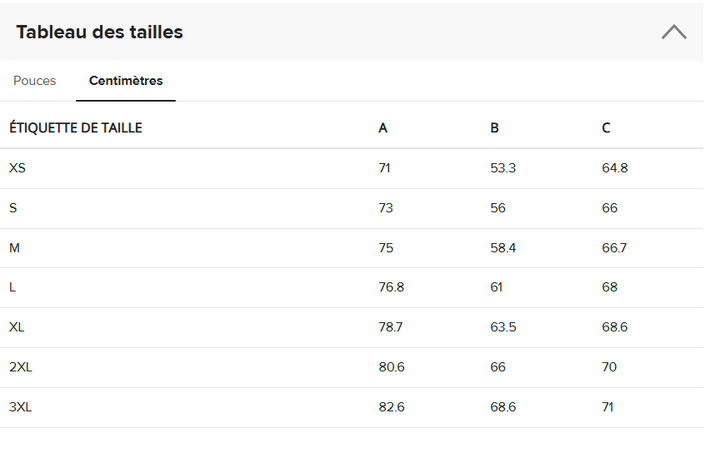Image resolution: width=720 pixels, height=458 pixels.
Task: Click column header C
Action: pyautogui.click(x=606, y=128)
